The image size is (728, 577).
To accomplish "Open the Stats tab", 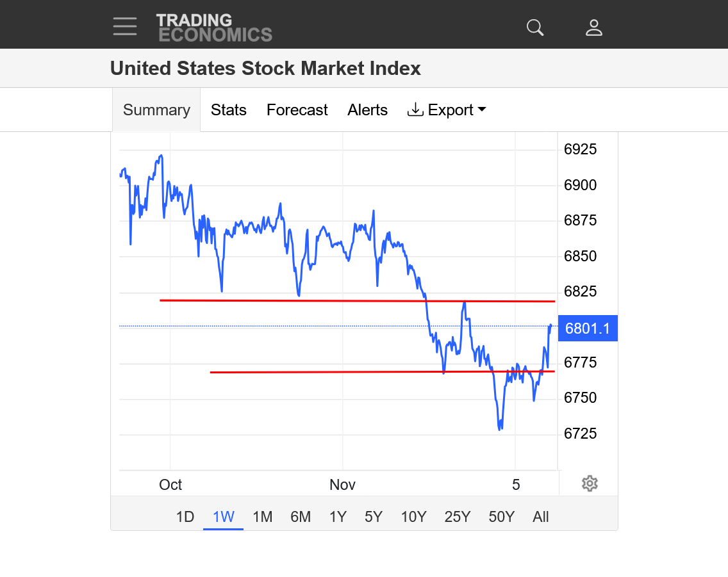I will click(x=229, y=110).
